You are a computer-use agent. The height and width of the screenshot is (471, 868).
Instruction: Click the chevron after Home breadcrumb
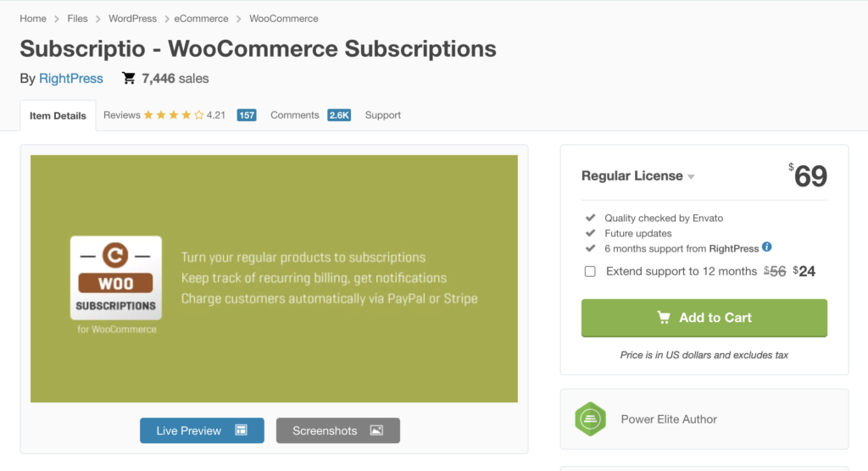pos(57,19)
